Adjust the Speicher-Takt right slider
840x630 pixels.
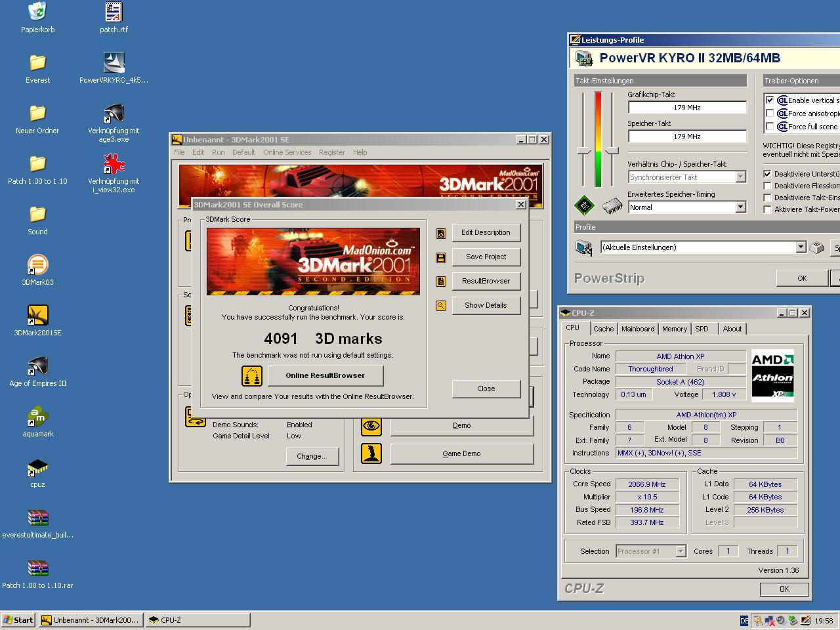point(612,151)
